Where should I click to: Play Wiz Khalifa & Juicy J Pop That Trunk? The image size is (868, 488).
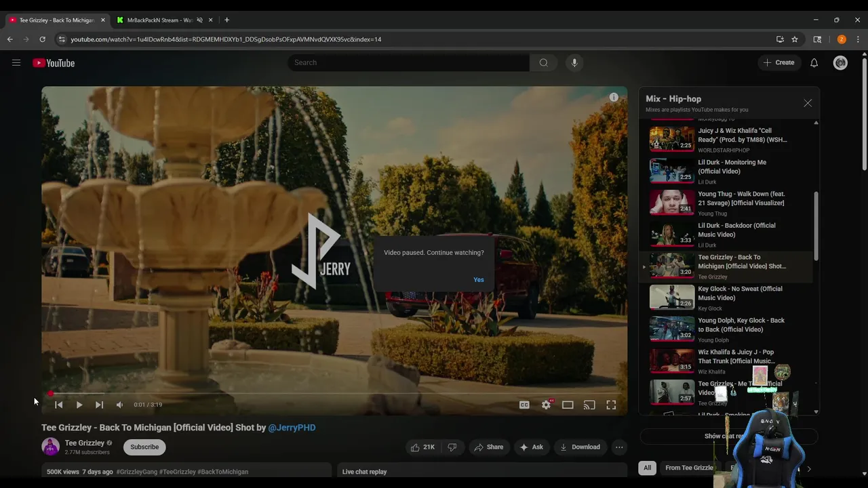pyautogui.click(x=726, y=361)
